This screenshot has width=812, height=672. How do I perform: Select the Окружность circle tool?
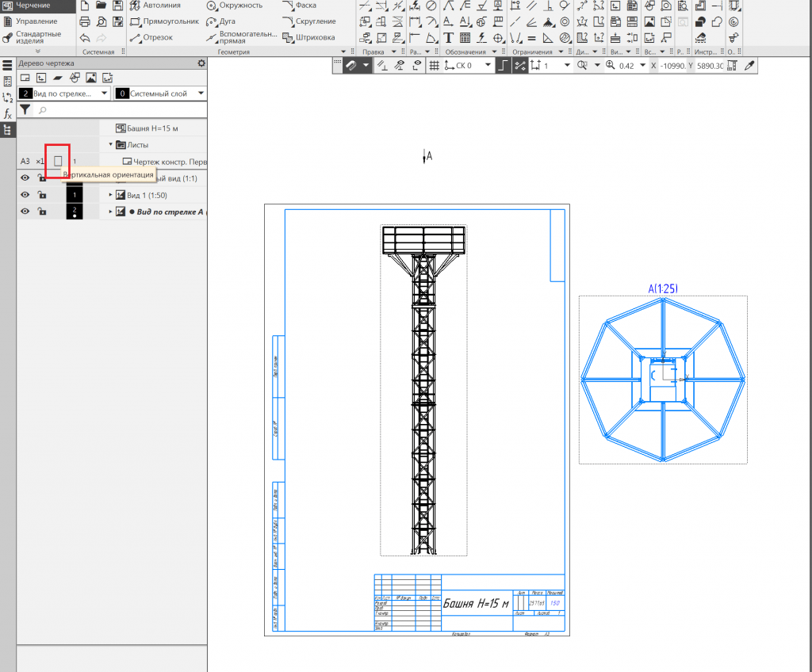pos(234,6)
